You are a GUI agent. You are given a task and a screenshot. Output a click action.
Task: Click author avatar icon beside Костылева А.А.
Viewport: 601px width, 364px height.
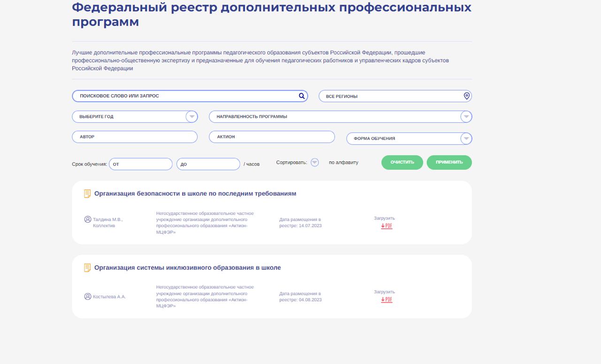88,296
